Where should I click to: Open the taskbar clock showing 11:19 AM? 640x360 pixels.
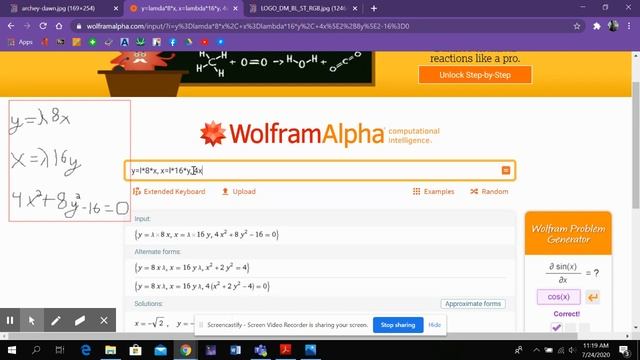coord(596,350)
